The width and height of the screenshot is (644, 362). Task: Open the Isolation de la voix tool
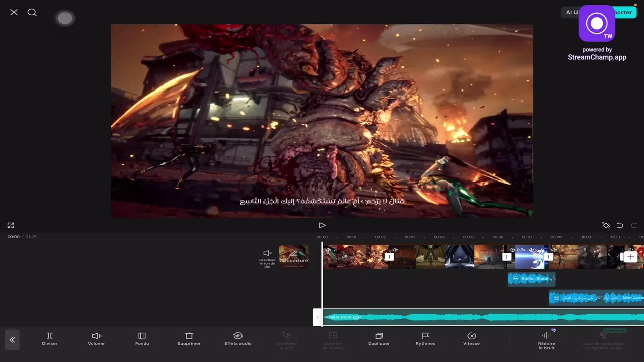tap(333, 340)
